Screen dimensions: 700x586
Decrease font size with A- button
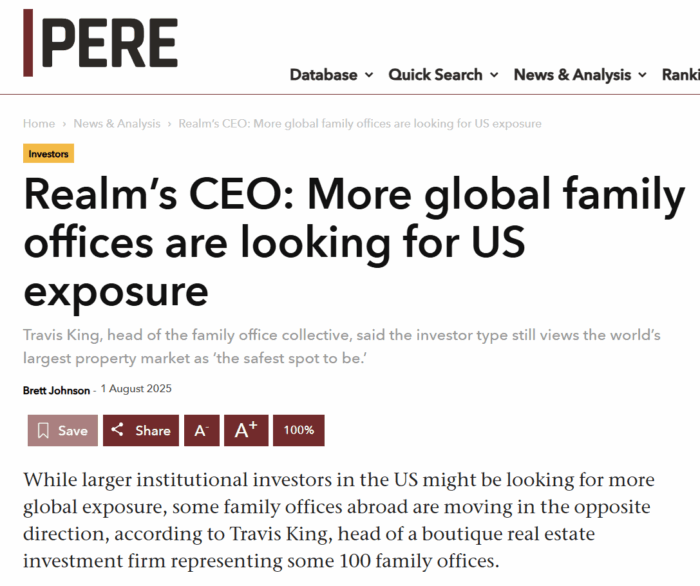point(202,430)
